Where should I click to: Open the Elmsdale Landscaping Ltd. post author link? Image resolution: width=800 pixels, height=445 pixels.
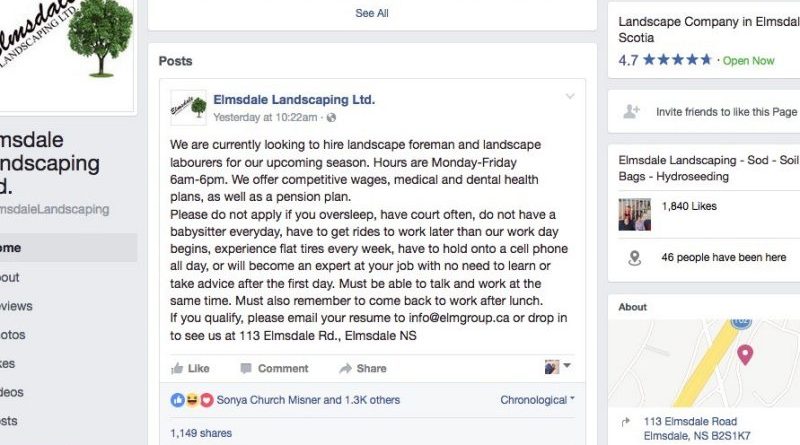pyautogui.click(x=294, y=100)
